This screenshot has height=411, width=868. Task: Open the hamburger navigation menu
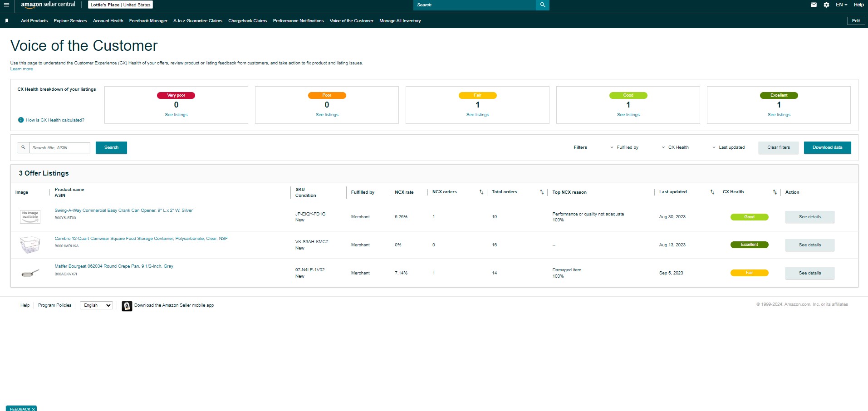tap(6, 5)
